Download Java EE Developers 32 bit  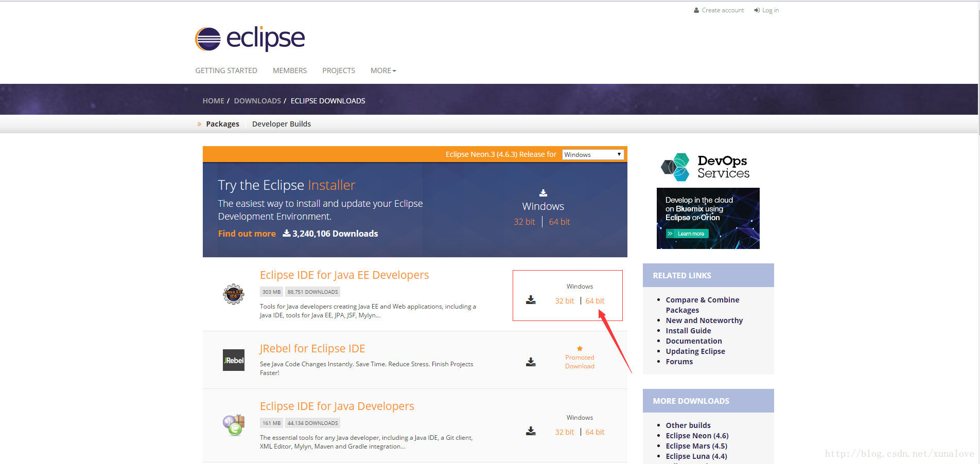pos(564,301)
